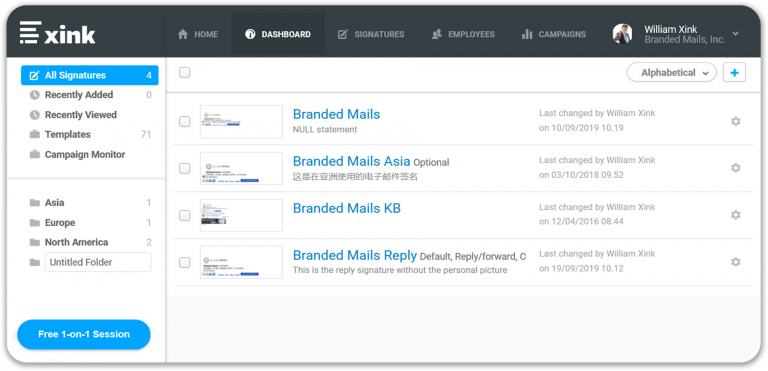Click 'on 19/09/2019 10.12' date text
This screenshot has width=768, height=371.
click(581, 269)
